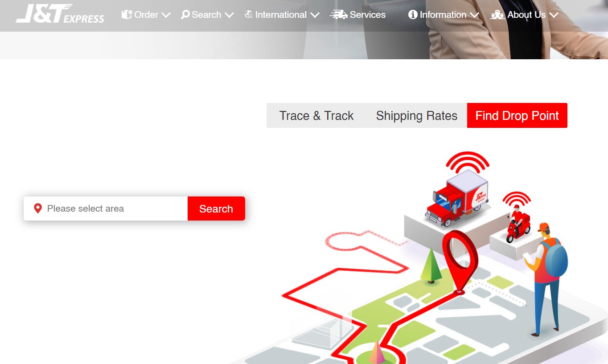Expand the Search menu chevron
Image resolution: width=608 pixels, height=364 pixels.
click(x=229, y=15)
